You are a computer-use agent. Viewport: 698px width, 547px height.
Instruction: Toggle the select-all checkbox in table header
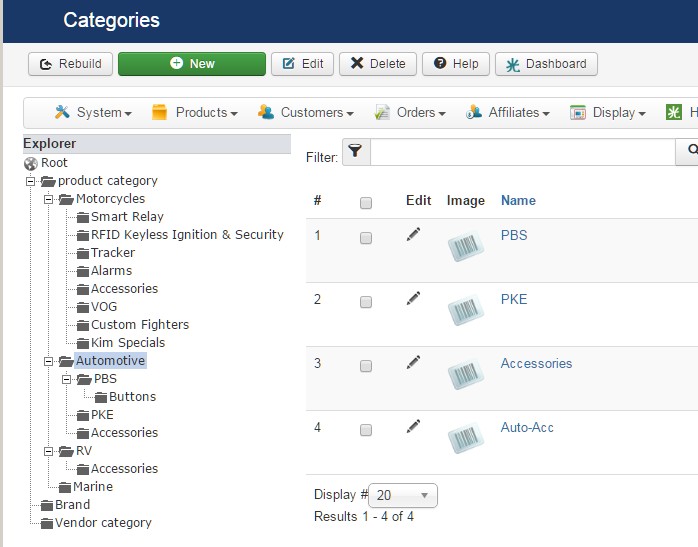click(x=366, y=203)
